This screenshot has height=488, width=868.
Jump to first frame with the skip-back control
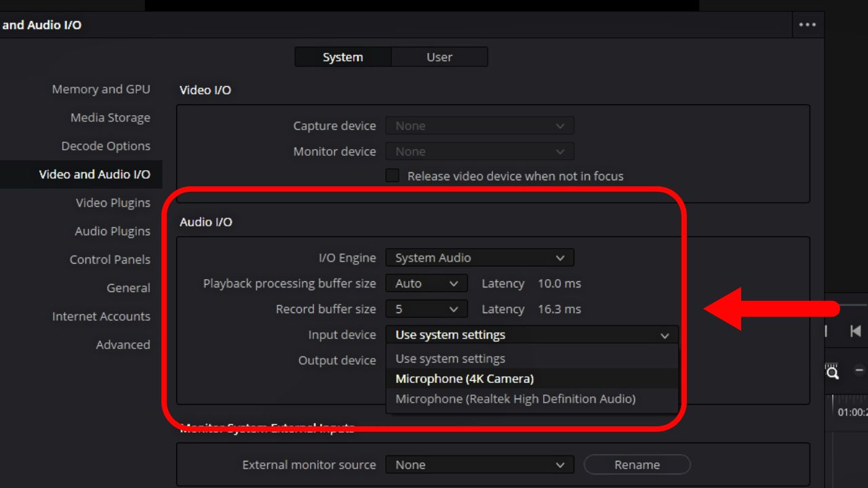(856, 331)
